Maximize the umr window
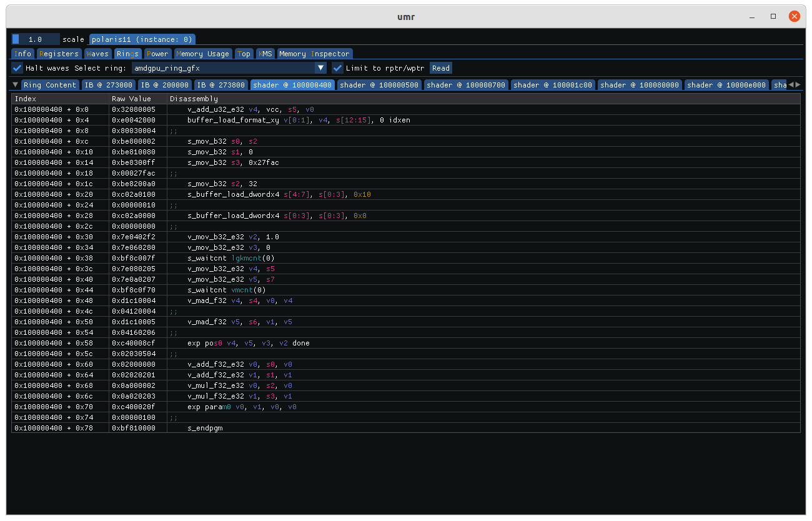The height and width of the screenshot is (521, 812). pyautogui.click(x=773, y=16)
